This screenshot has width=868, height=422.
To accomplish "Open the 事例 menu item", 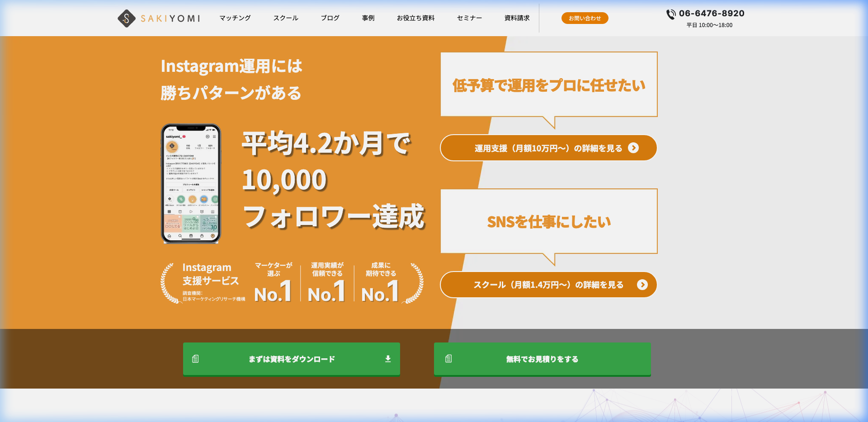I will pos(368,18).
